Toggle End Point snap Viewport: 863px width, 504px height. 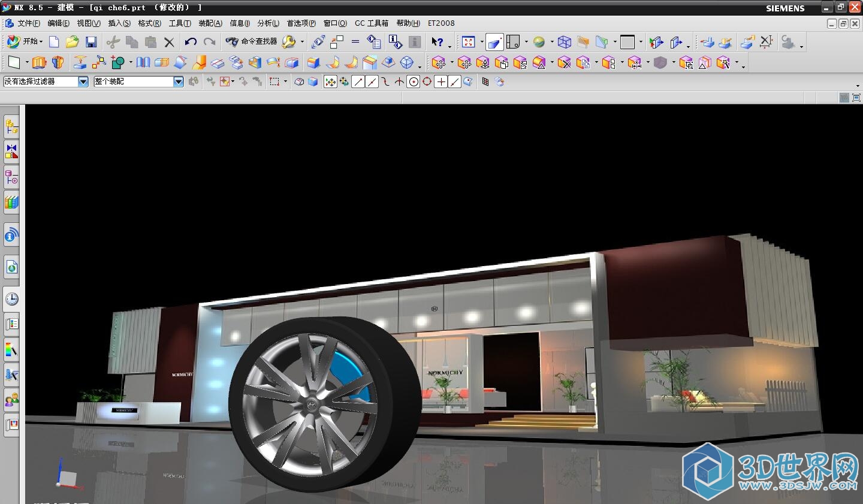pyautogui.click(x=358, y=82)
